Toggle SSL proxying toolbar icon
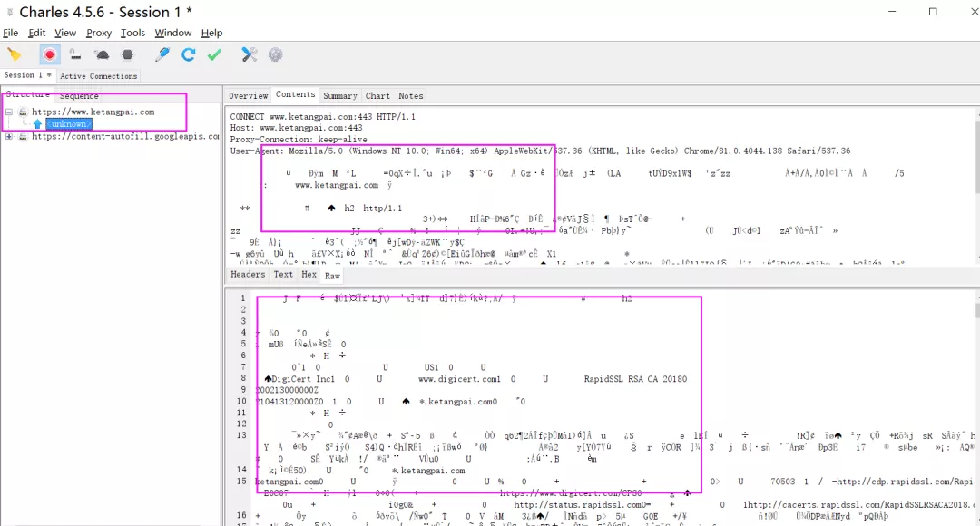 pyautogui.click(x=75, y=55)
